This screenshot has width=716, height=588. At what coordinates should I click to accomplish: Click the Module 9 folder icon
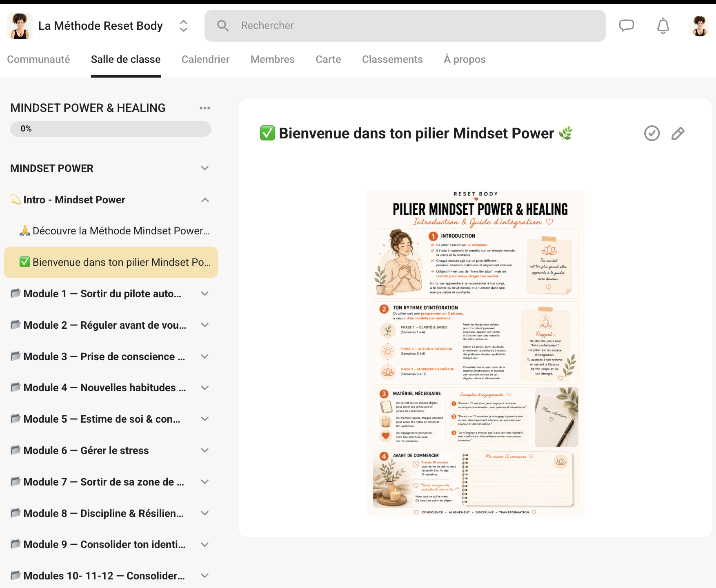click(x=16, y=544)
